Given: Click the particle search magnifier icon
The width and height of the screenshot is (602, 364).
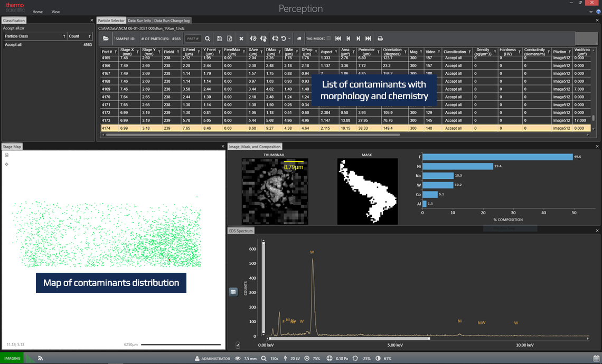Looking at the screenshot, I should click(x=208, y=39).
